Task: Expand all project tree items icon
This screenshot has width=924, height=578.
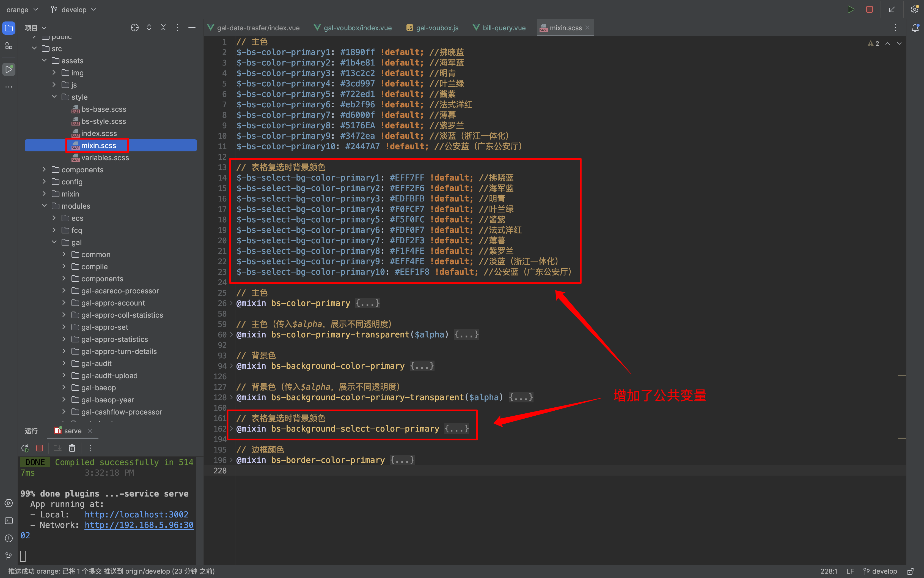Action: [149, 28]
